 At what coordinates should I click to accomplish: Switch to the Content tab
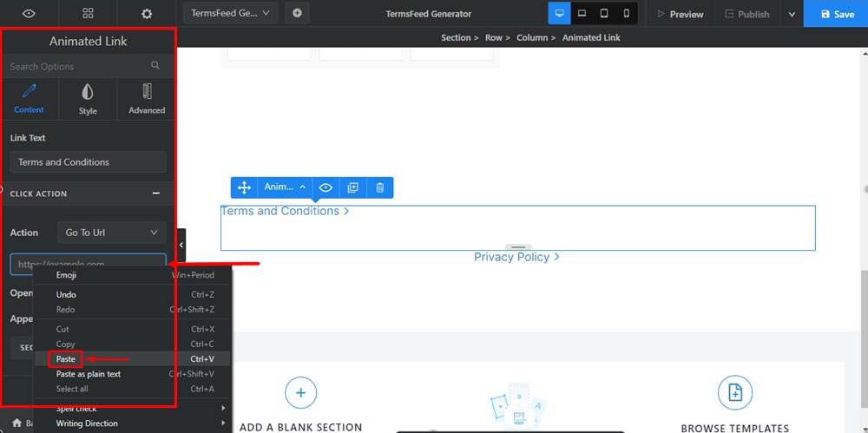pyautogui.click(x=29, y=99)
